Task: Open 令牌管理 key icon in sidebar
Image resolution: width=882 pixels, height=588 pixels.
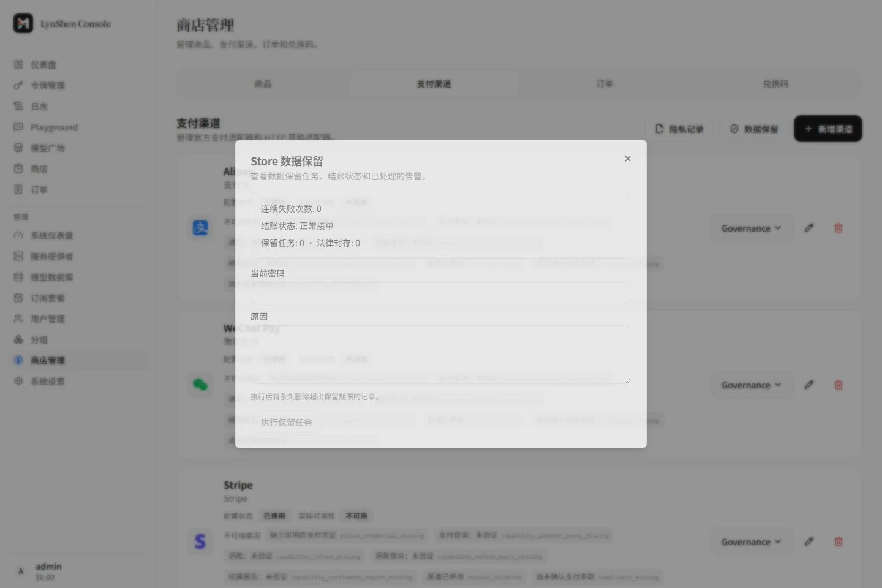Action: tap(18, 85)
